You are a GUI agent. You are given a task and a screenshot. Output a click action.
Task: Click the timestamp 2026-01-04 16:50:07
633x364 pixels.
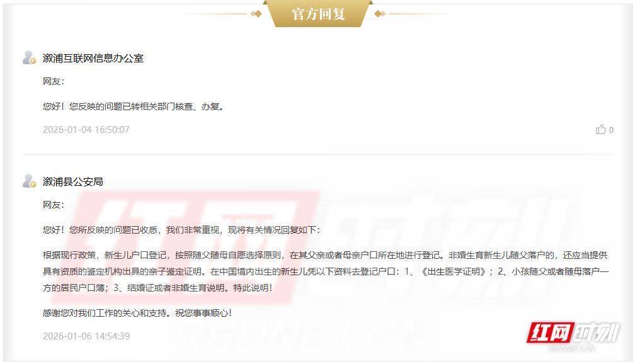(x=86, y=130)
